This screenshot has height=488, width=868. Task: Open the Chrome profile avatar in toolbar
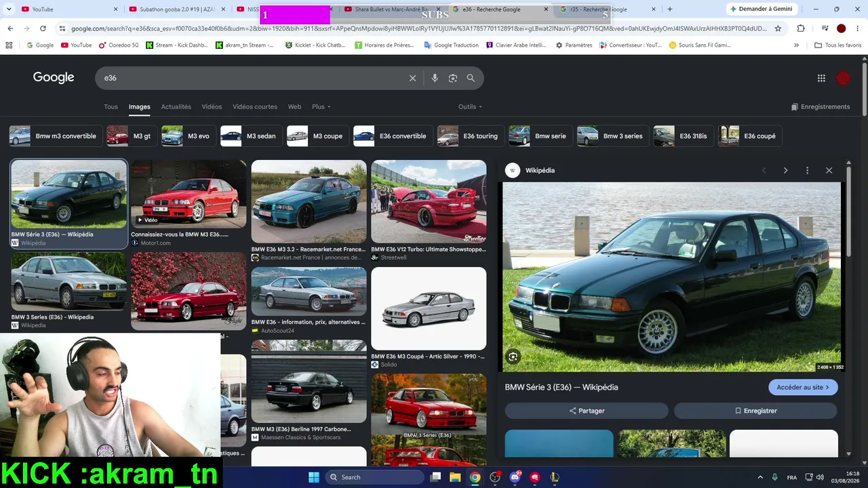click(x=841, y=28)
